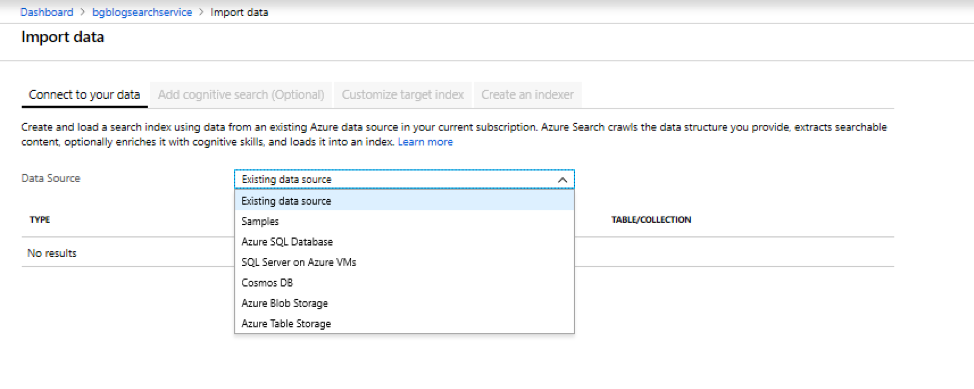Click the No results row text

(52, 254)
